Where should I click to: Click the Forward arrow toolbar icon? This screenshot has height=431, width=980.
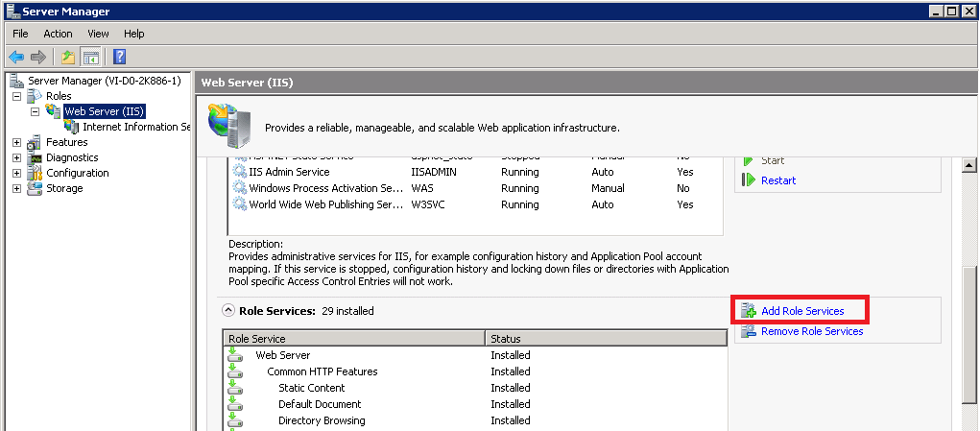click(38, 58)
